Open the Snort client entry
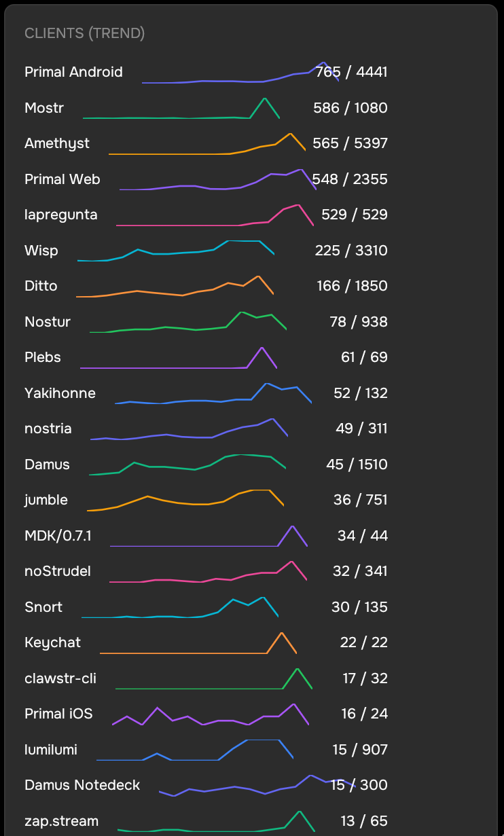 click(x=43, y=607)
